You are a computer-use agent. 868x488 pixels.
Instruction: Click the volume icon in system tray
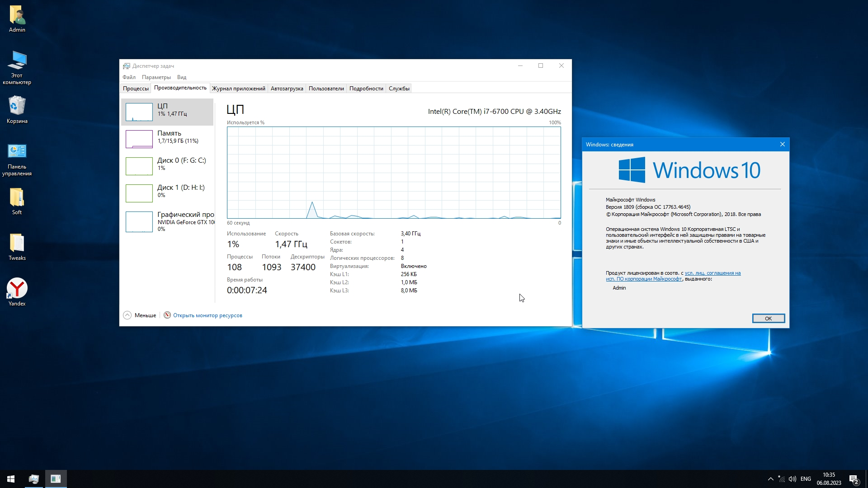tap(792, 479)
